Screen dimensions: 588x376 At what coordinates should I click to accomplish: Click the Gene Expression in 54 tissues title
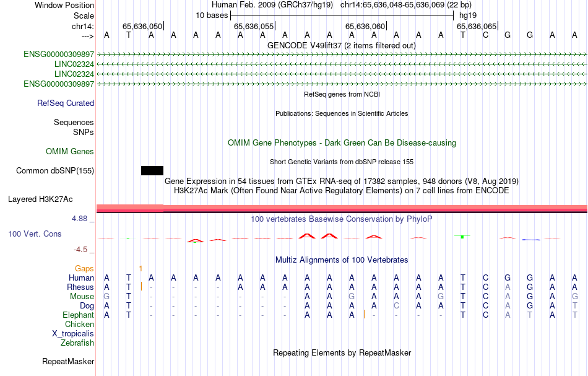point(342,181)
